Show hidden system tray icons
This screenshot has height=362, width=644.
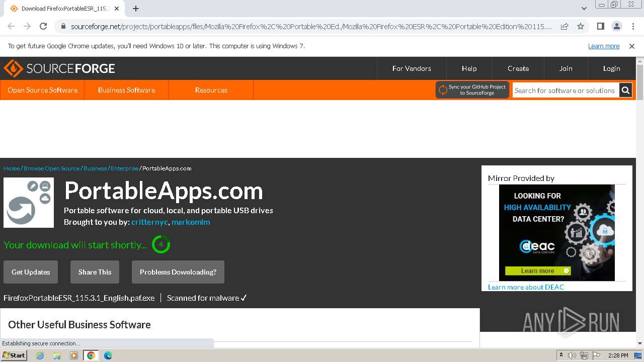(x=561, y=355)
